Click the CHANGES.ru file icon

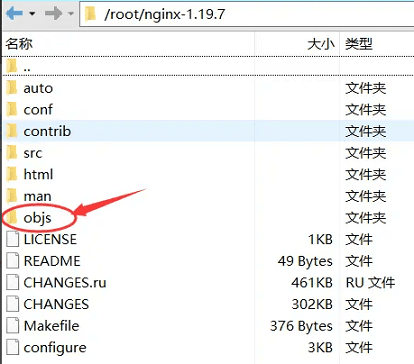pyautogui.click(x=13, y=283)
